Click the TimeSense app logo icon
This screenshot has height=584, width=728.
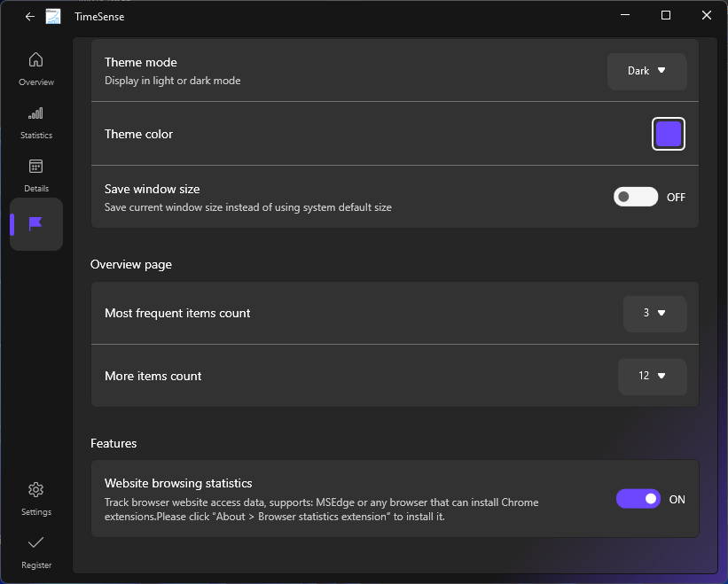[x=53, y=17]
